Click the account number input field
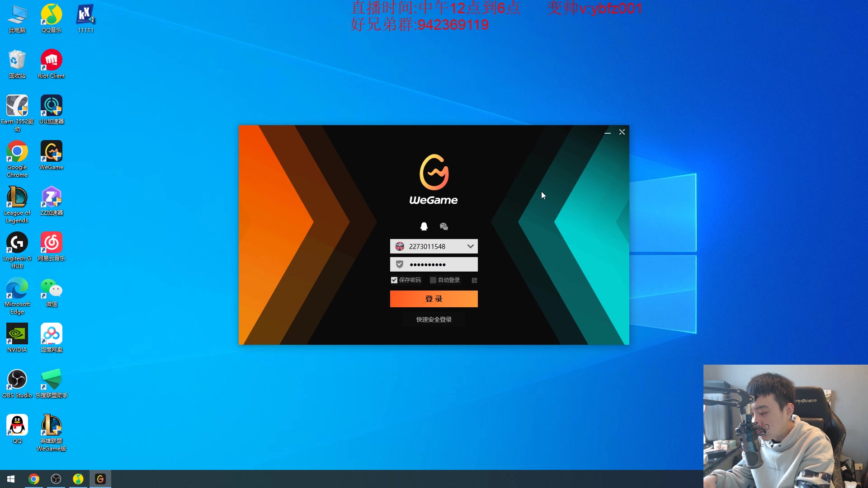The image size is (868, 488). (434, 246)
